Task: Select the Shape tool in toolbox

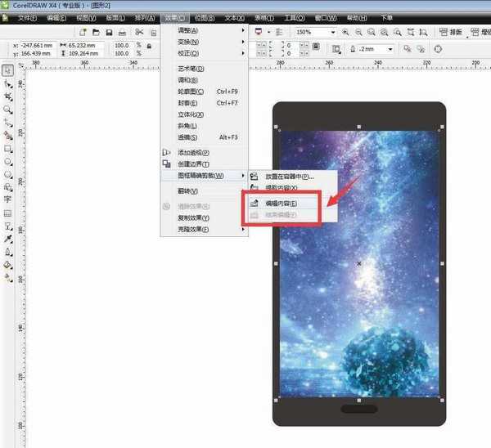Action: (x=8, y=84)
